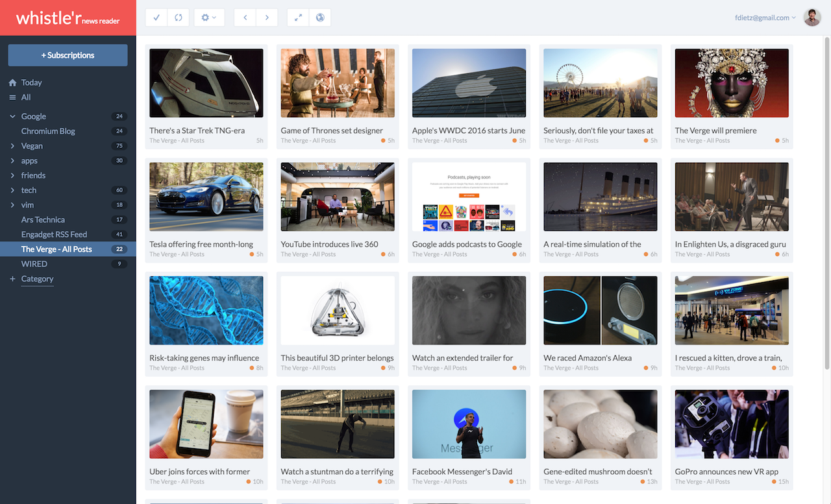Mark all as read checkmark icon
This screenshot has width=831, height=504.
156,18
